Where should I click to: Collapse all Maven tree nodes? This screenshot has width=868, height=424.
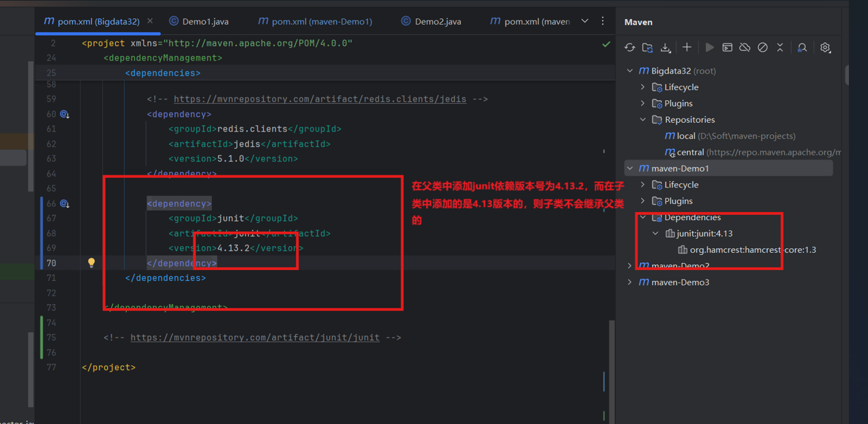[x=780, y=48]
